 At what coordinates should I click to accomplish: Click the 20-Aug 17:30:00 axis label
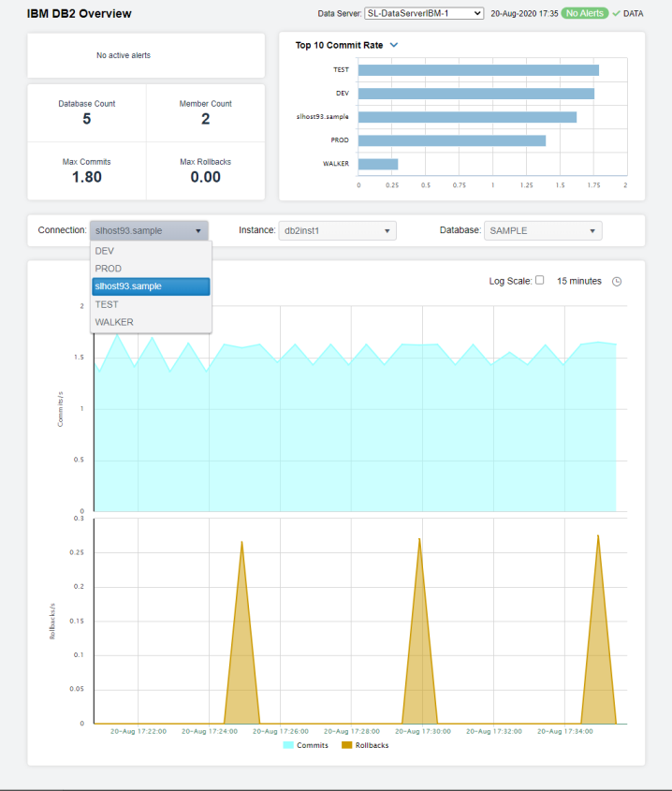tap(423, 731)
